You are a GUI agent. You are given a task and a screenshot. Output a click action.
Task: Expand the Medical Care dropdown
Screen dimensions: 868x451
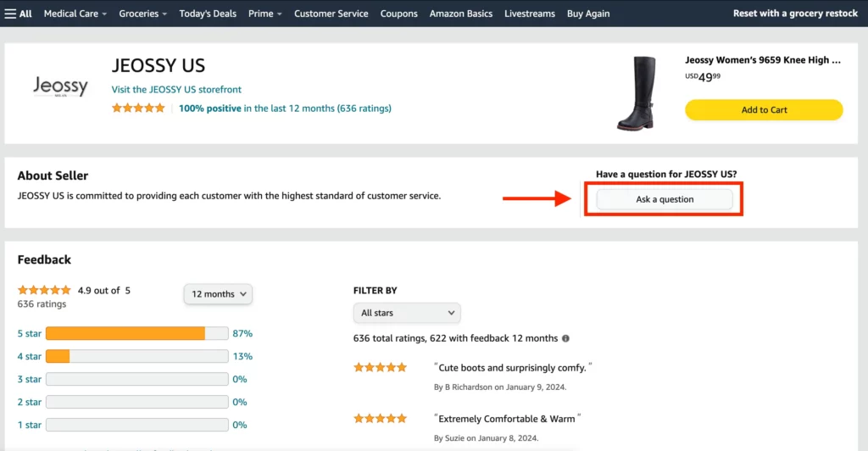click(x=75, y=14)
